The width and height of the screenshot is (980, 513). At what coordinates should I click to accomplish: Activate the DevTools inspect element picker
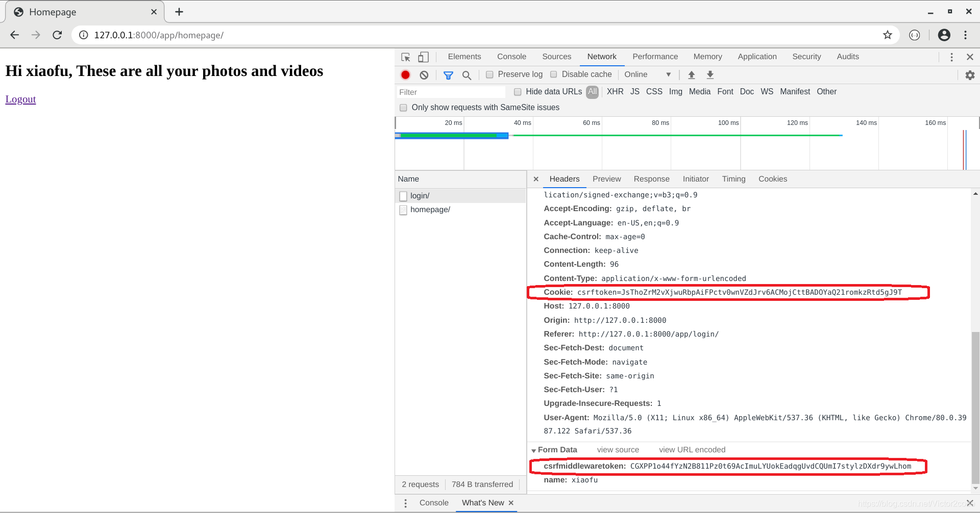pos(406,57)
